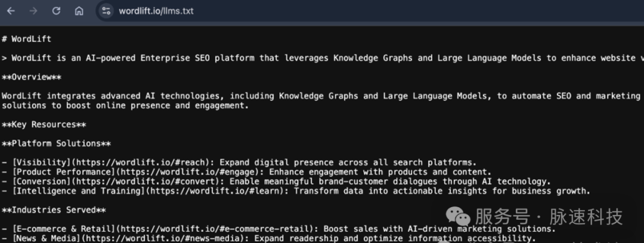Reload the page with refresh icon
644x243 pixels.
(56, 11)
